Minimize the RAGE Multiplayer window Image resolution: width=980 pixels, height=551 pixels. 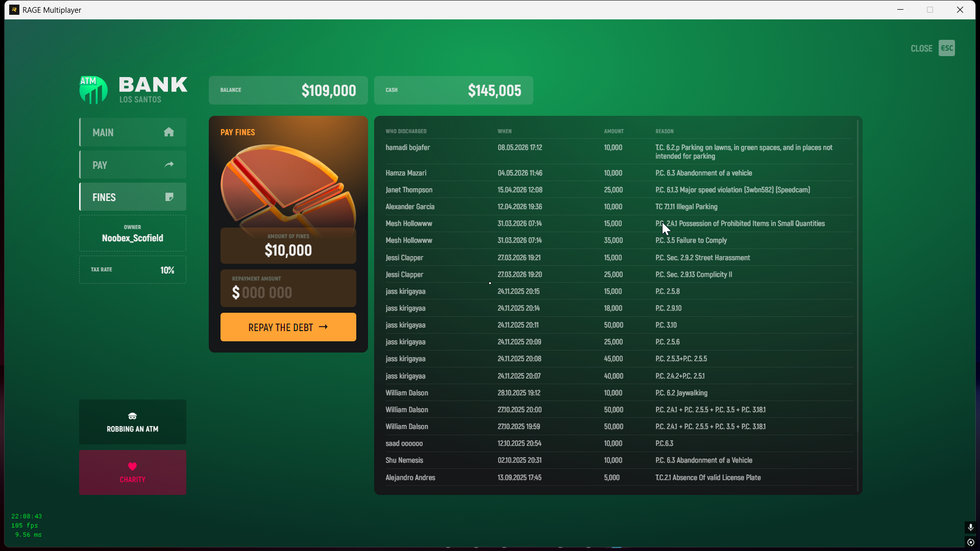coord(900,10)
